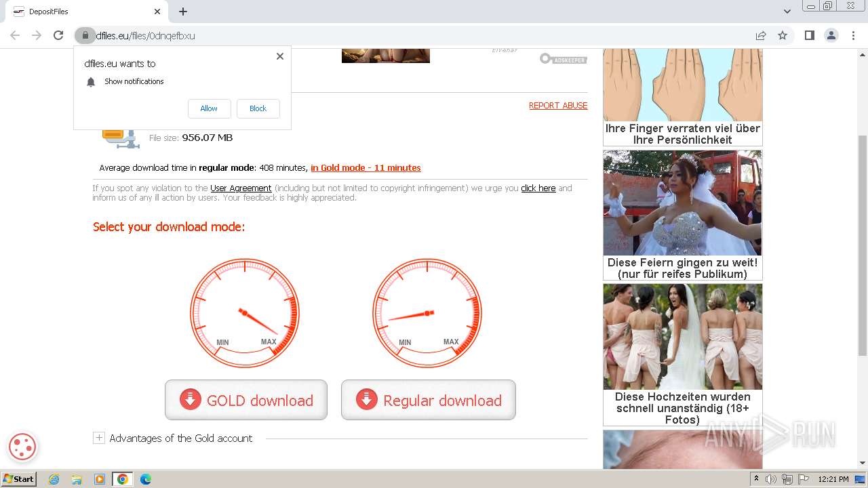Click the scrollbar down arrow
The image size is (868, 488).
point(862,463)
